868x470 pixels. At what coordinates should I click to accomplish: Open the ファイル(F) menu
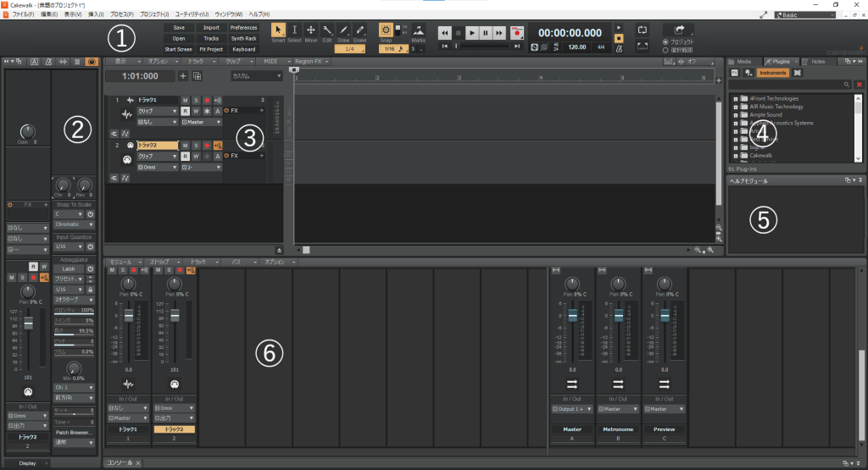tap(23, 14)
